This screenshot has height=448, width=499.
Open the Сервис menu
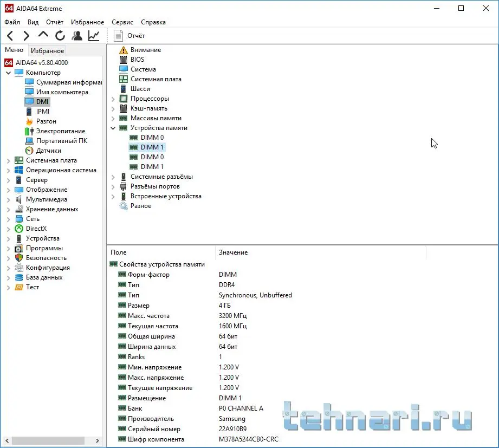(122, 22)
